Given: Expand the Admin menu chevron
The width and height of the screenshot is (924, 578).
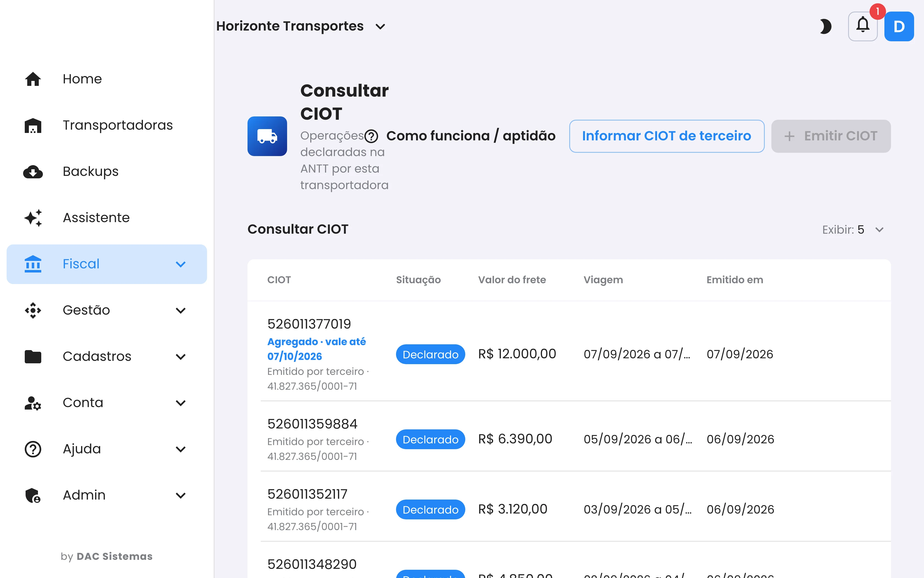Looking at the screenshot, I should (181, 495).
